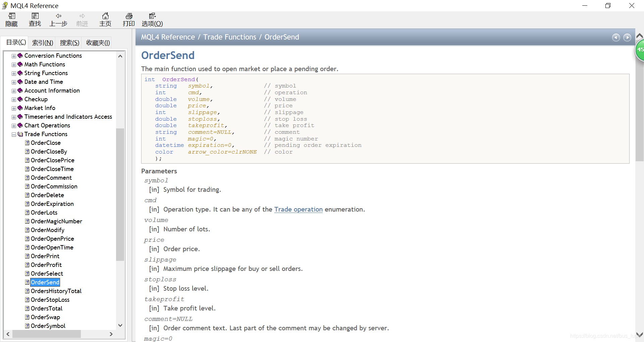Switch to the 索引(N) index tab
644x342 pixels.
point(43,43)
